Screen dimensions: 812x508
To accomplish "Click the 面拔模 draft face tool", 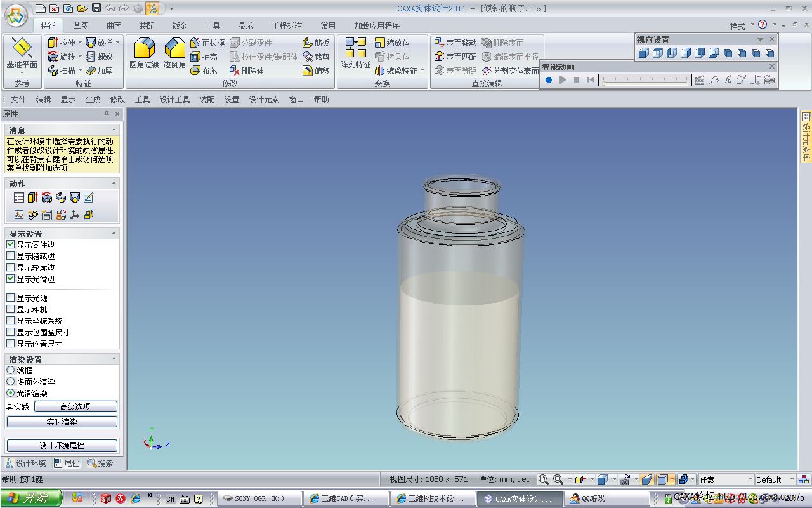I will point(208,43).
